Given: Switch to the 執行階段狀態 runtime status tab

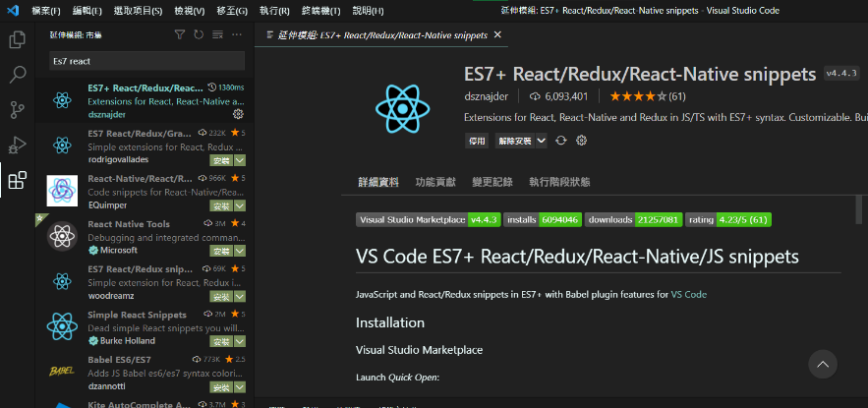Looking at the screenshot, I should (x=559, y=182).
